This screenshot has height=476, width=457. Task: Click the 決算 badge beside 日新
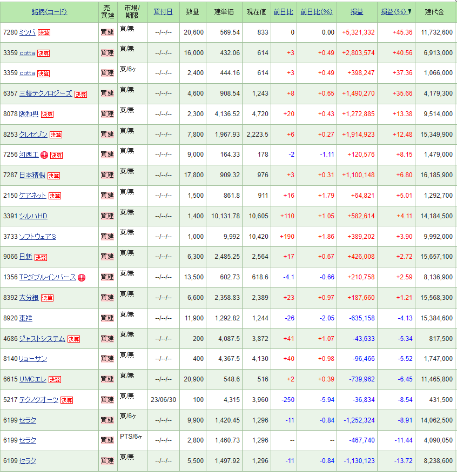pos(41,257)
